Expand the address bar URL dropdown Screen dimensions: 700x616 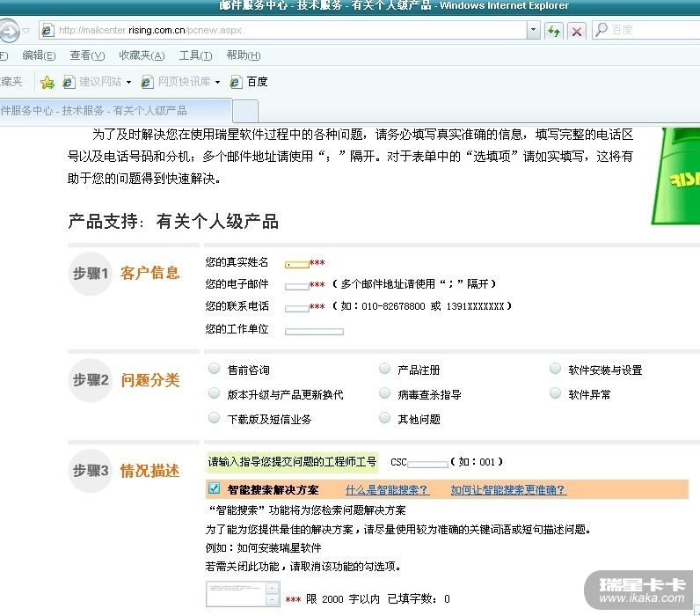coord(534,31)
